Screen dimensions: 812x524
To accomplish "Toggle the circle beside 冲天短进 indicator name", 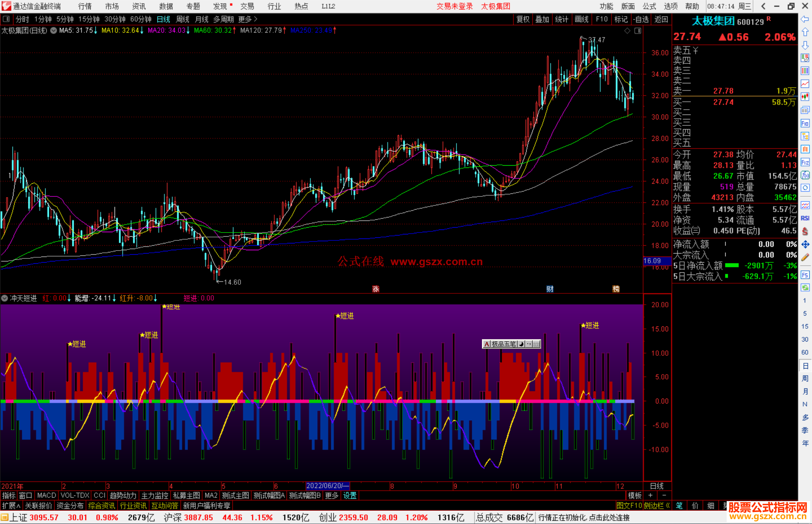I will click(5, 298).
